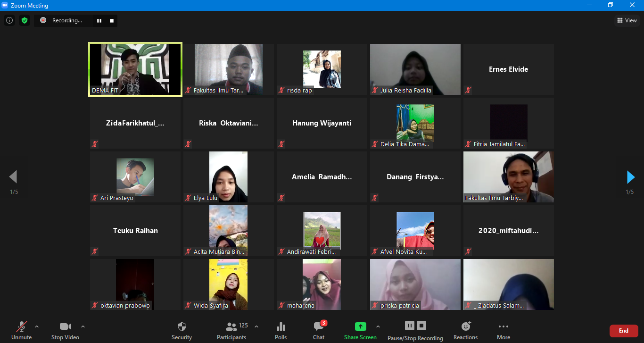
Task: Stop recording from bottom toolbar
Action: tap(421, 326)
